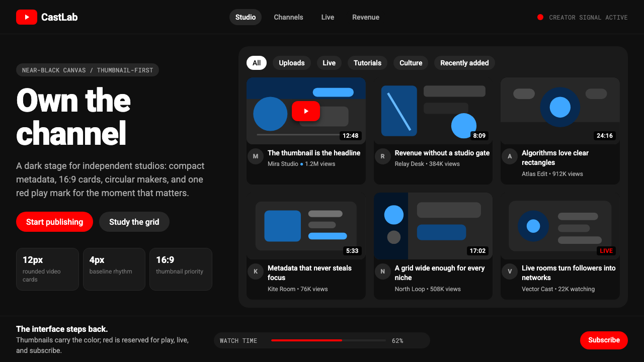The image size is (644, 362).
Task: Open the 24:16 Algorithms video thumbnail
Action: click(x=560, y=111)
